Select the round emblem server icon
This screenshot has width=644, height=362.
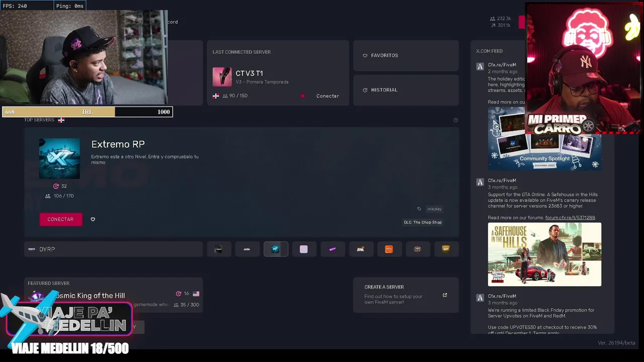tap(417, 249)
